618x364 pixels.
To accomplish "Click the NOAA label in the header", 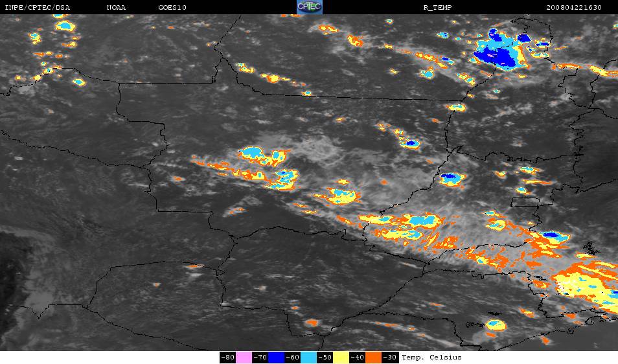I will click(116, 8).
